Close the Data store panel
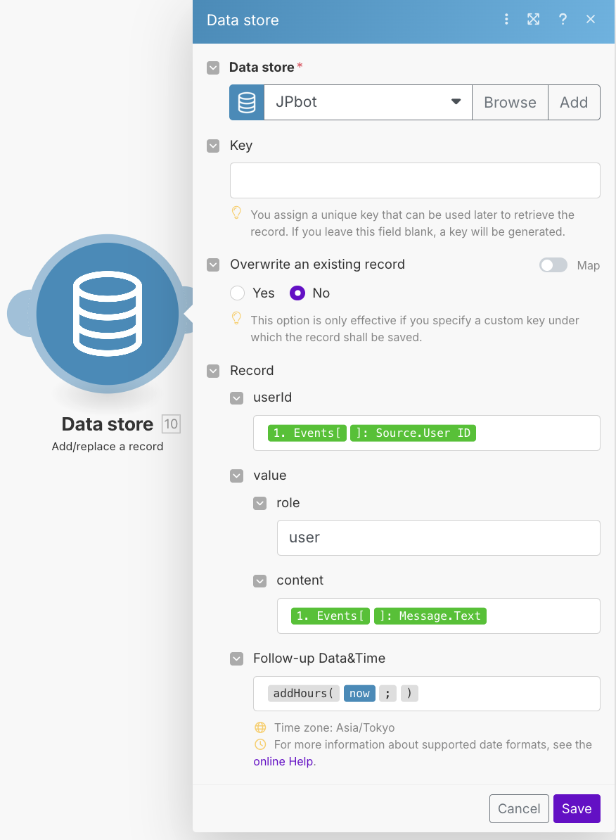Image resolution: width=616 pixels, height=840 pixels. (x=591, y=20)
